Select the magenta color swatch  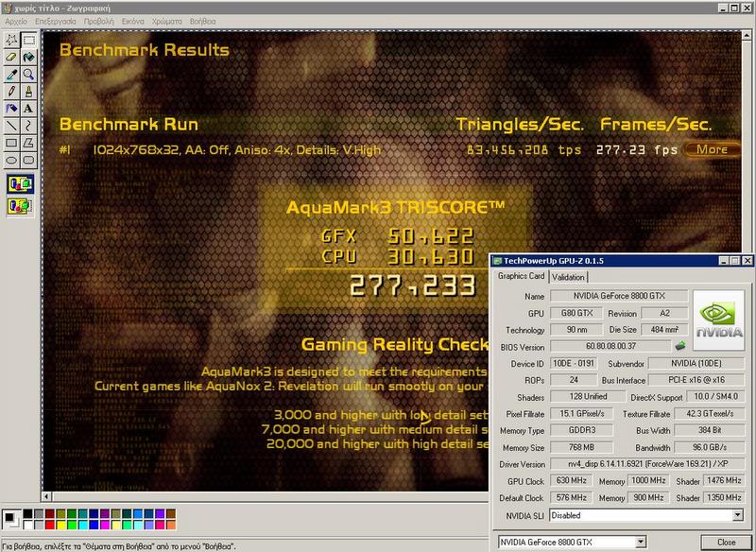105,525
